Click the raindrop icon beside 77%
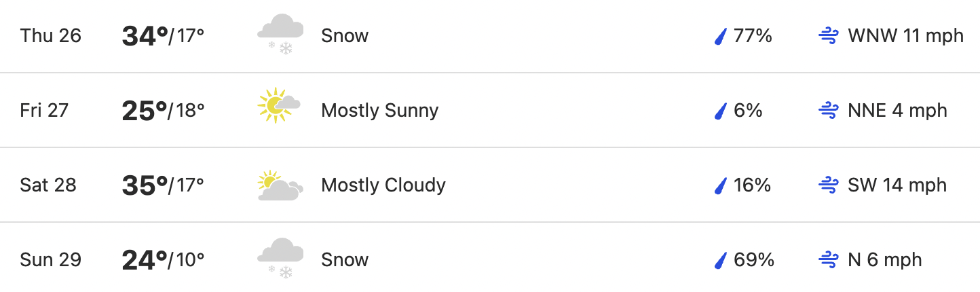Viewport: 980px width, 292px height. click(721, 36)
